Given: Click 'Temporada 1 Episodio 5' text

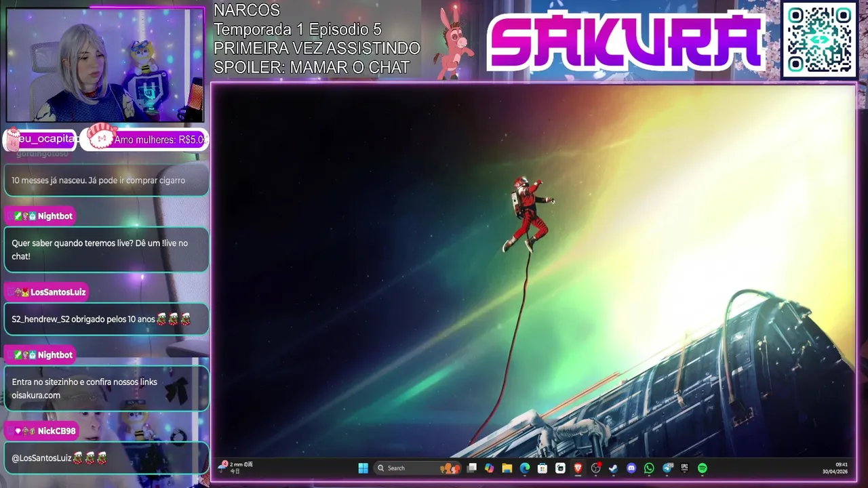Looking at the screenshot, I should pos(298,29).
